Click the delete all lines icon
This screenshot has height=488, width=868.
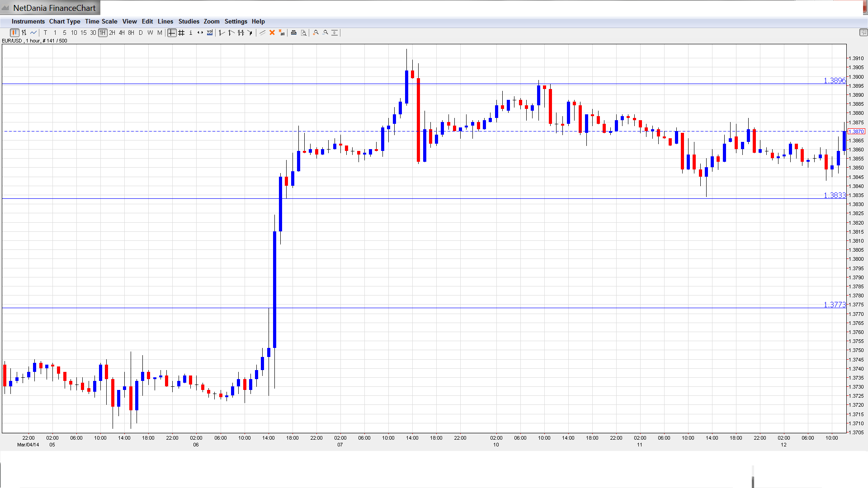282,33
